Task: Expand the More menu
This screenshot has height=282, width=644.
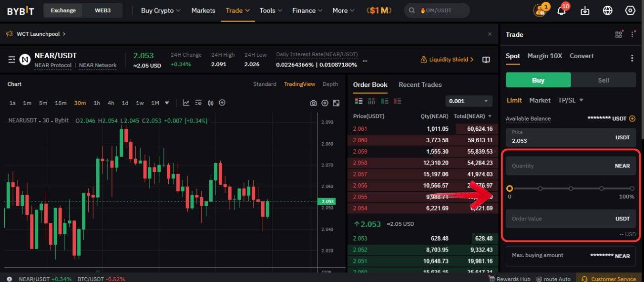Action: (343, 10)
